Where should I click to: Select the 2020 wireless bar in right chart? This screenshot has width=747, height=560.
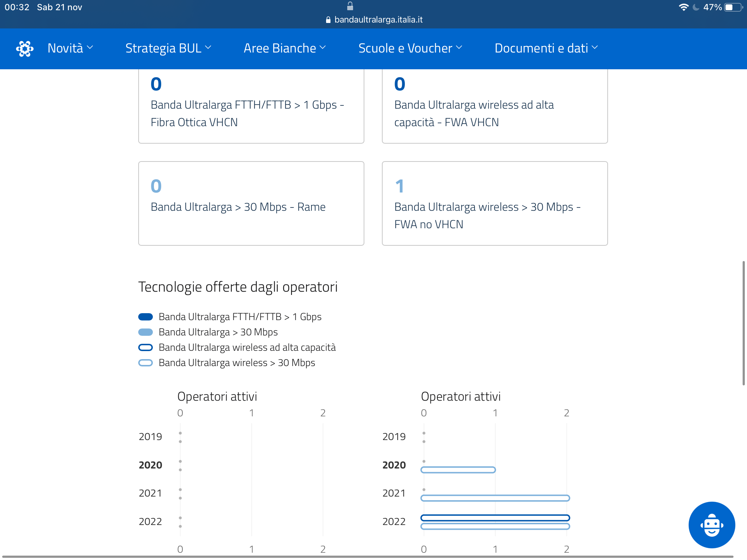[x=458, y=470]
